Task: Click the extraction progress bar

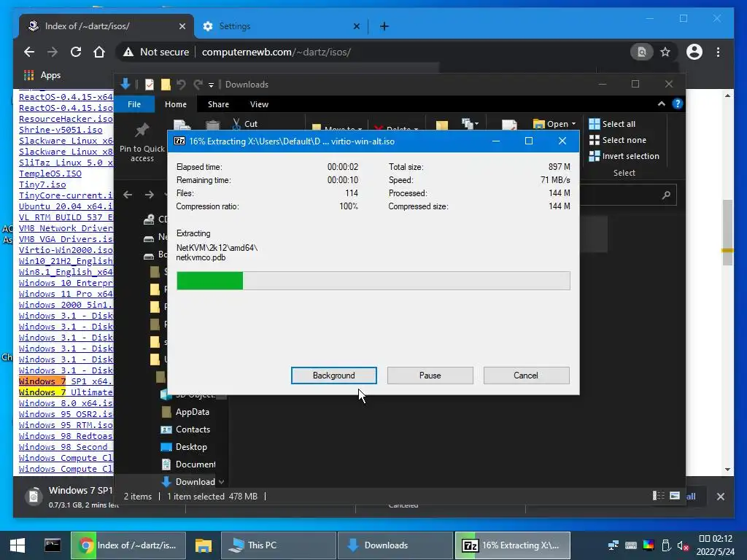Action: (373, 281)
